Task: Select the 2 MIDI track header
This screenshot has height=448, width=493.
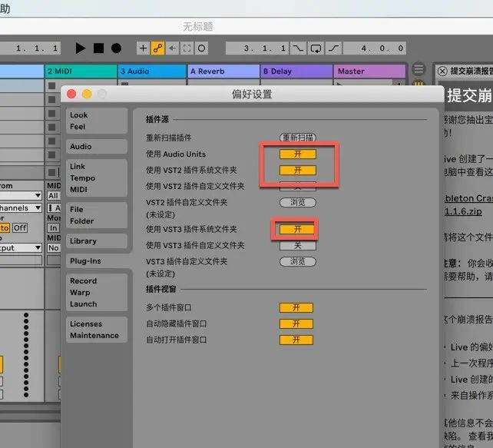Action: click(81, 71)
